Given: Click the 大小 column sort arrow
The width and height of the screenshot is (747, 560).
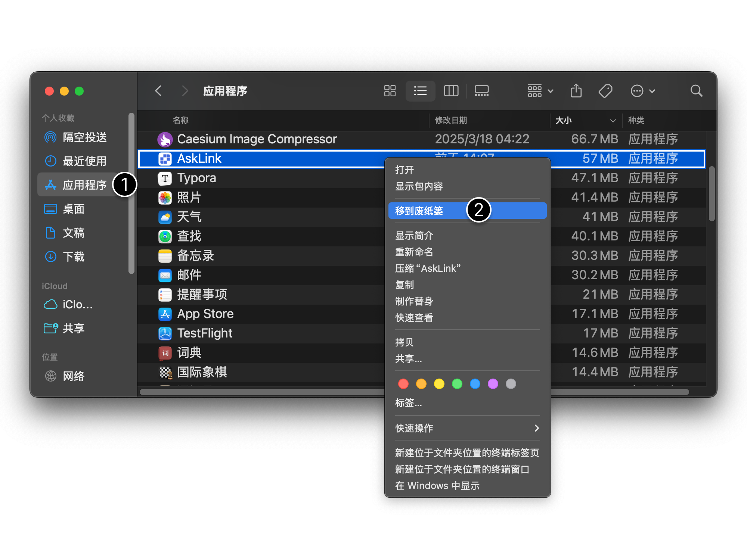Looking at the screenshot, I should (x=613, y=121).
